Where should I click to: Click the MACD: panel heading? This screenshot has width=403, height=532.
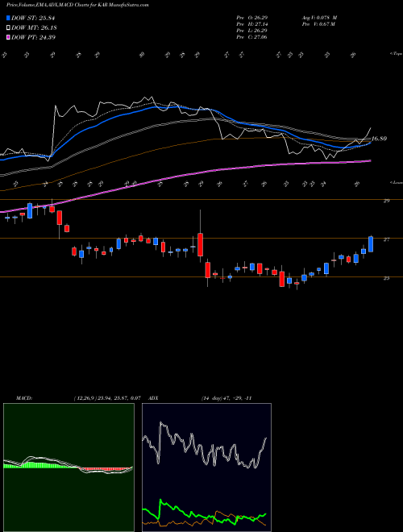[24, 398]
